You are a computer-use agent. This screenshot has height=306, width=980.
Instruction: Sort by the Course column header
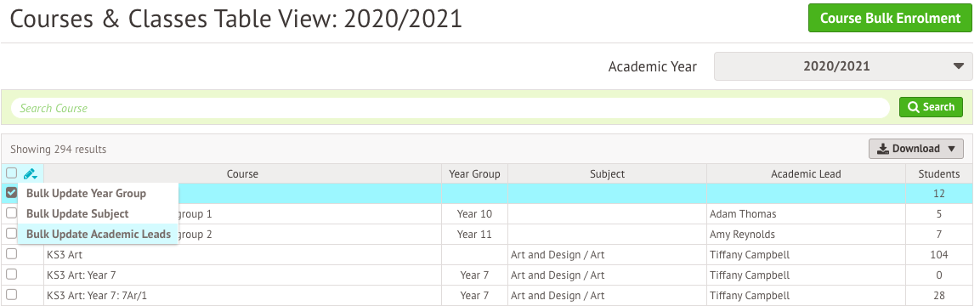[242, 173]
